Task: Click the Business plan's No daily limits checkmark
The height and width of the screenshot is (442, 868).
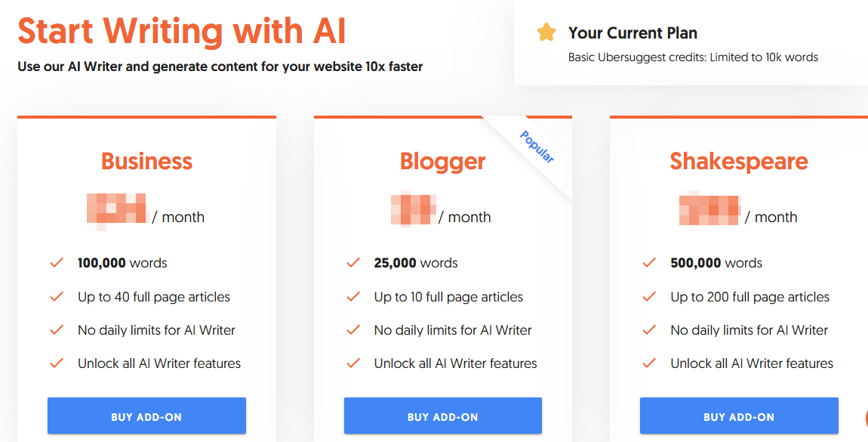Action: 57,330
